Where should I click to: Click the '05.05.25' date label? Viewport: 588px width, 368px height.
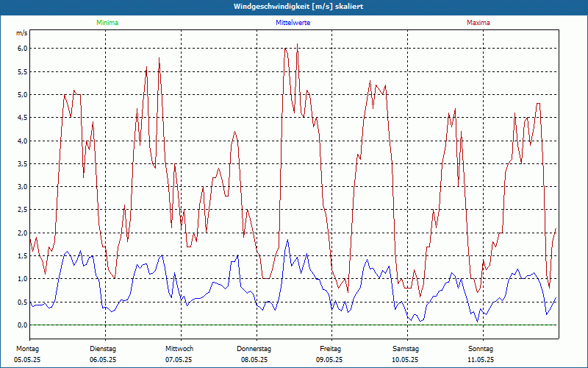(x=27, y=360)
